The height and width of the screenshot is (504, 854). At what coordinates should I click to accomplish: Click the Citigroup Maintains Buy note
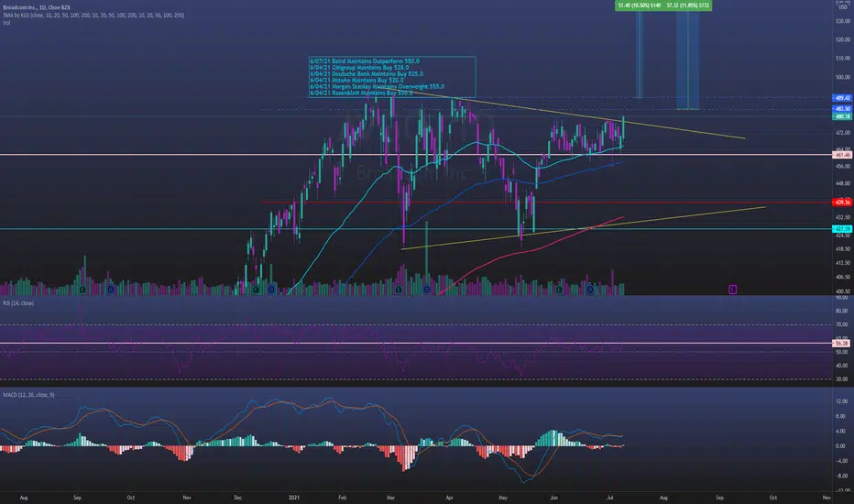[359, 68]
